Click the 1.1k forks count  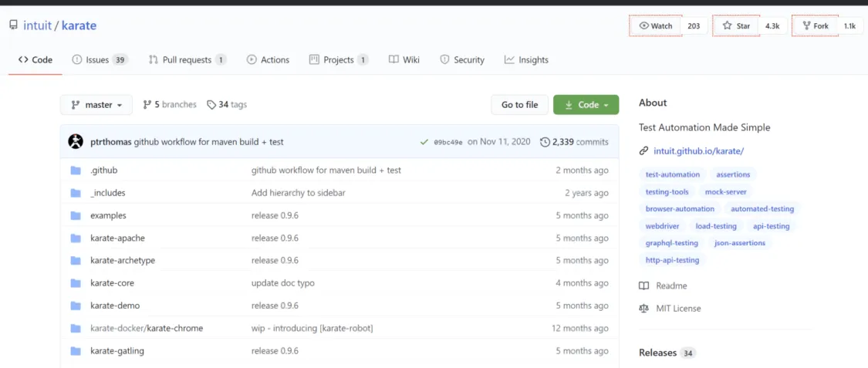tap(849, 26)
